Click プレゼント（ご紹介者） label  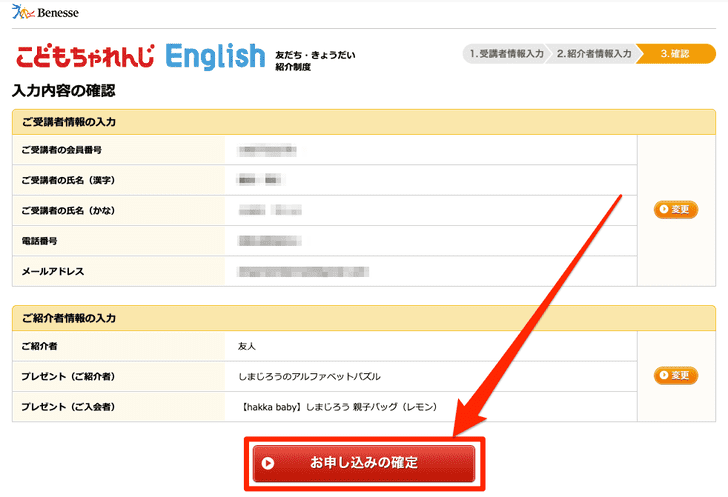tap(68, 376)
